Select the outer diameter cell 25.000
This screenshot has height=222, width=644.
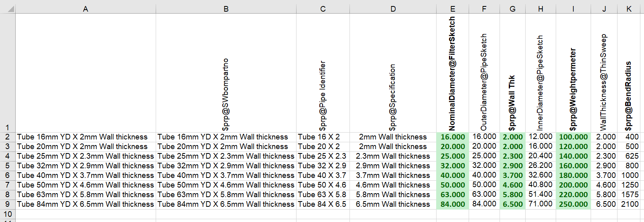pos(484,156)
